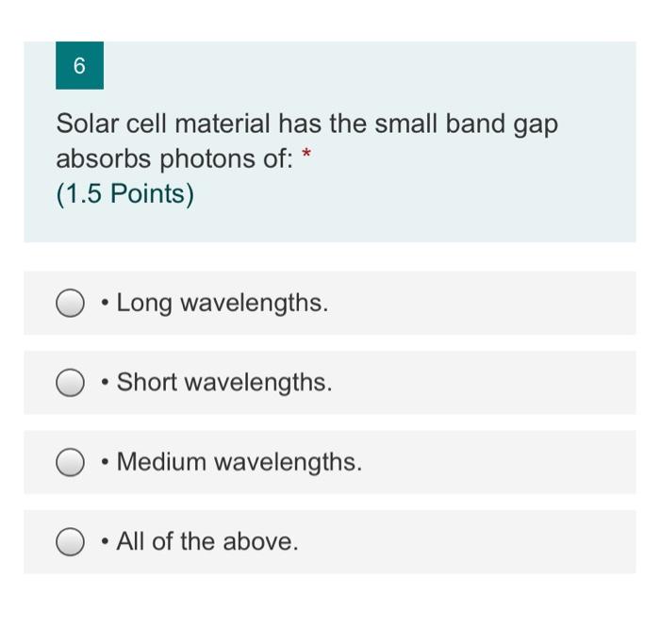Click the 'Medium wavelengths.' option label
The width and height of the screenshot is (660, 644).
click(x=239, y=462)
